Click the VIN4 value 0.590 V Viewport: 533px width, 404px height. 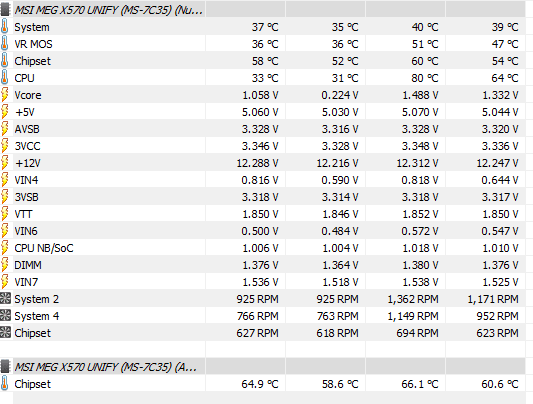coord(340,180)
